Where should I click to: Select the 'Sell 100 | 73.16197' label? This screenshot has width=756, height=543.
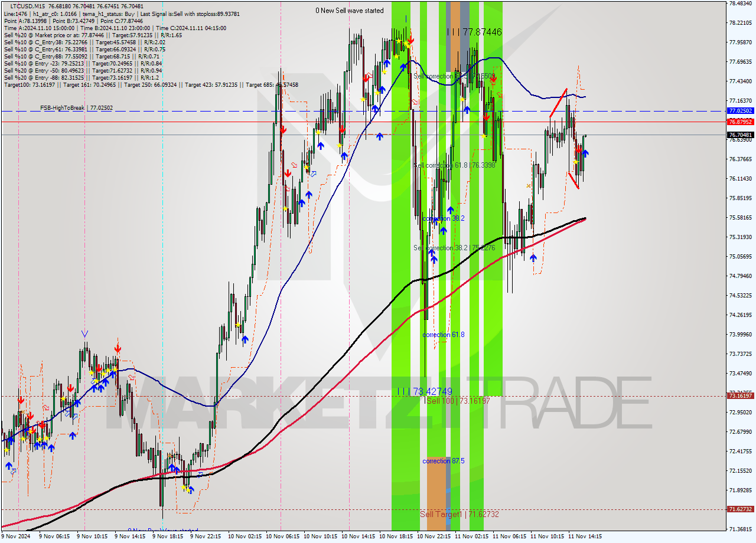(458, 401)
